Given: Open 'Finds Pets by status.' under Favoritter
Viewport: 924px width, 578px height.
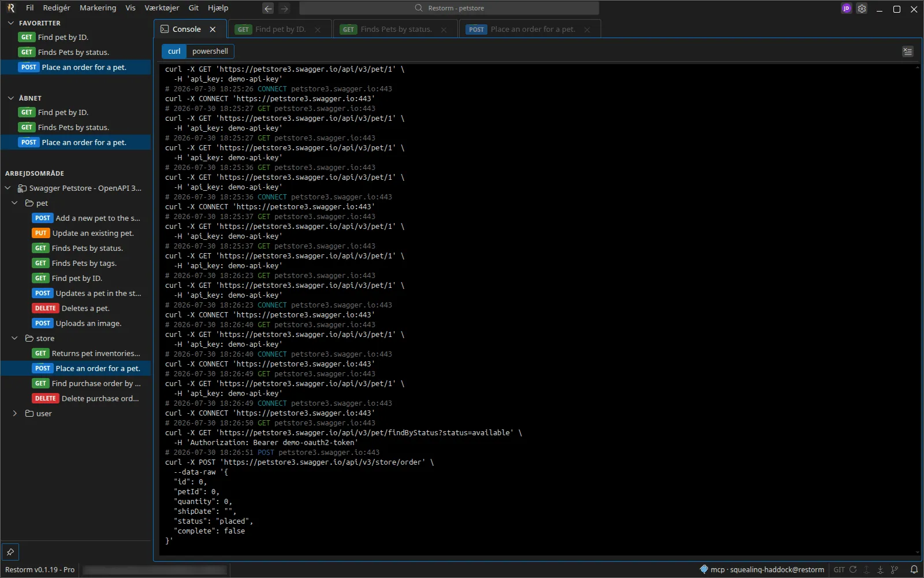Looking at the screenshot, I should pyautogui.click(x=76, y=52).
